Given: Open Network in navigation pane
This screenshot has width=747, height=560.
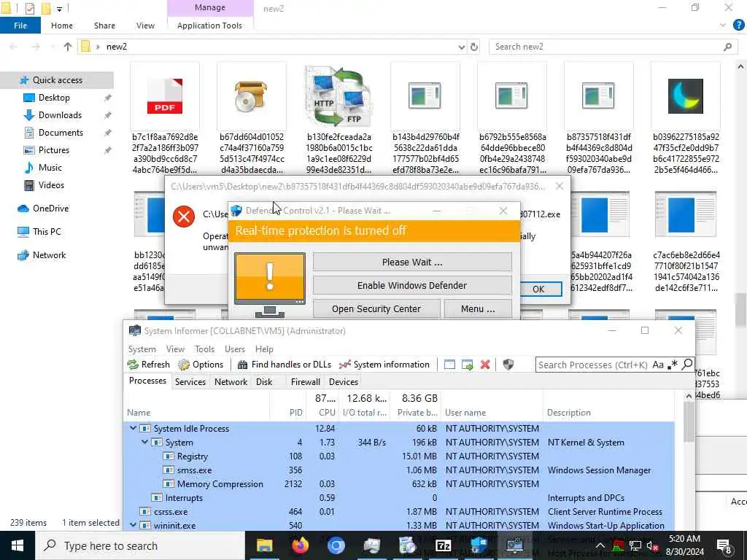Looking at the screenshot, I should coord(49,254).
